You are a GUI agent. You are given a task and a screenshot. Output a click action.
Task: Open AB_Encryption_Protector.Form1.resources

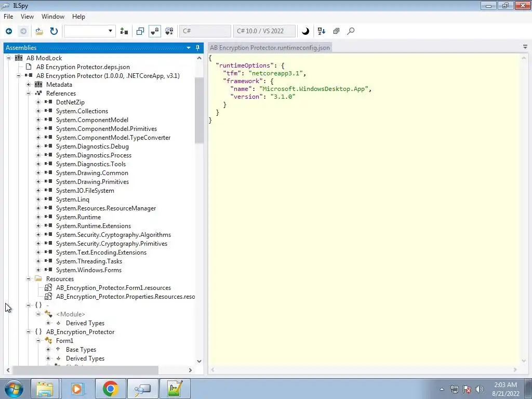click(x=113, y=287)
